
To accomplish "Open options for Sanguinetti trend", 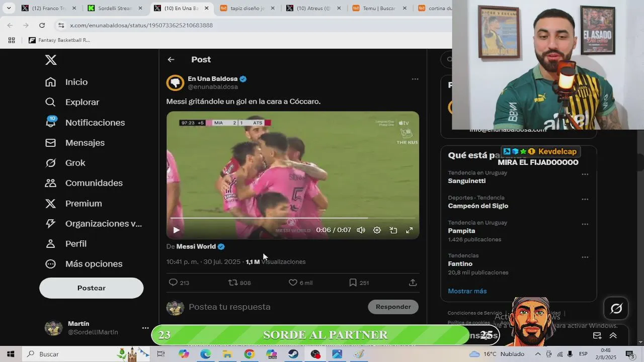I will (x=585, y=174).
